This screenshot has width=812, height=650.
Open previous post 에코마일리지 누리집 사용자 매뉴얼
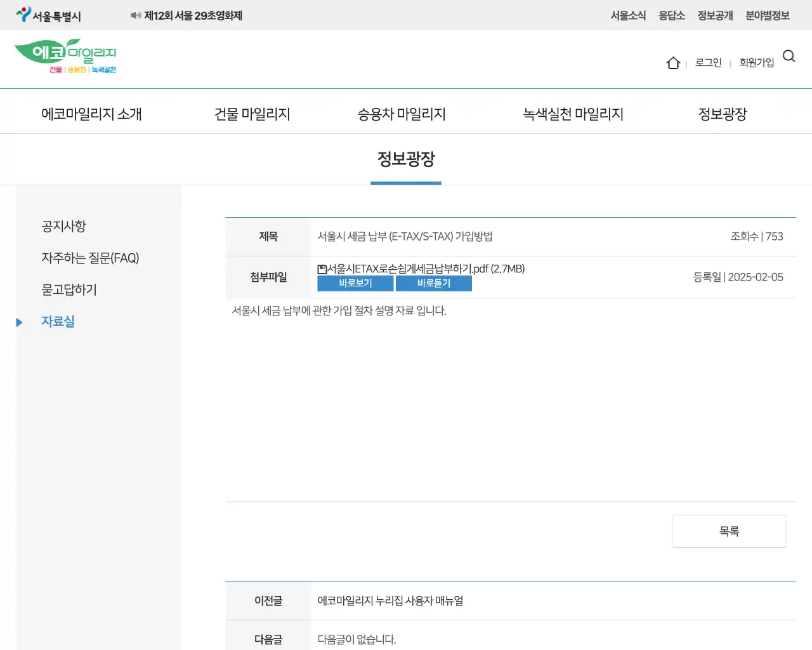pyautogui.click(x=391, y=600)
